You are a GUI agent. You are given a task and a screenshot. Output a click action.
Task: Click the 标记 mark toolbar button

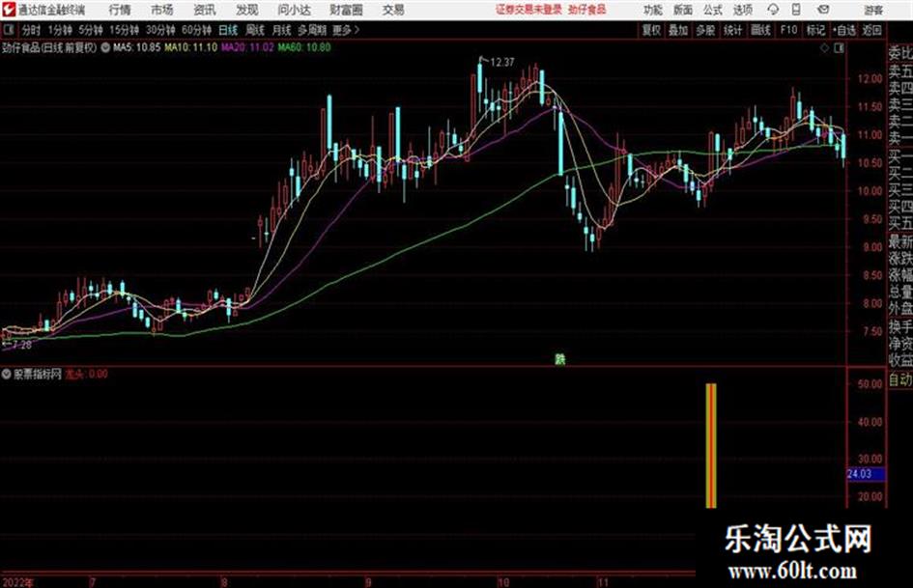tap(815, 30)
